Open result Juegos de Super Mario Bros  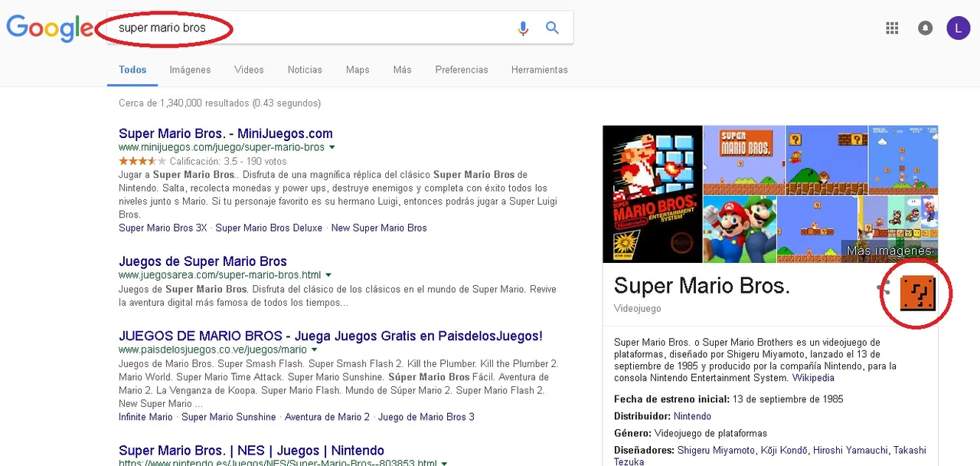click(203, 261)
